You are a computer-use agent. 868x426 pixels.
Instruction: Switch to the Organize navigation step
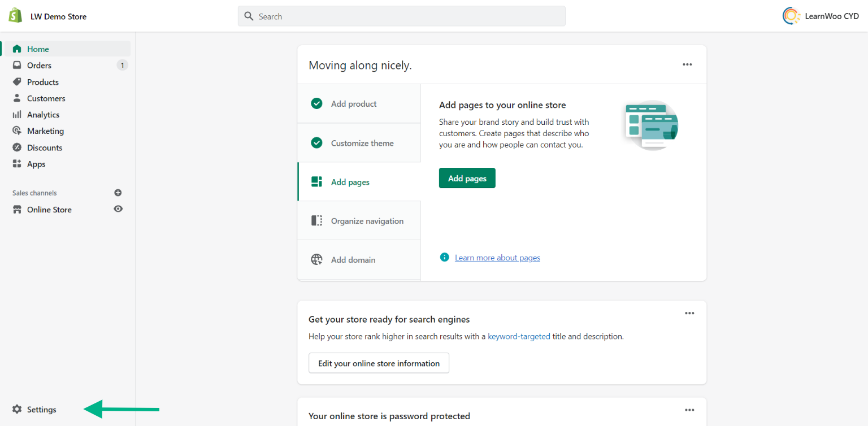click(x=367, y=220)
